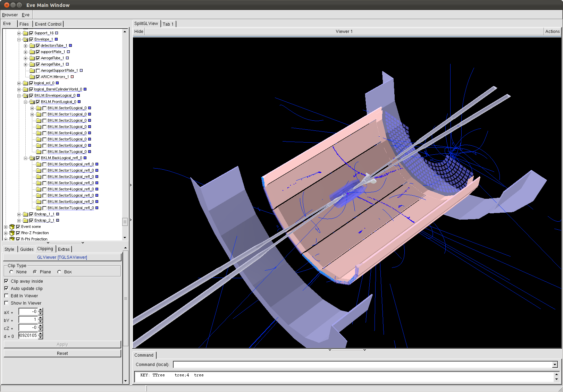This screenshot has height=392, width=563.
Task: Click the Envelope_1 open folder icon
Action: [x=25, y=40]
